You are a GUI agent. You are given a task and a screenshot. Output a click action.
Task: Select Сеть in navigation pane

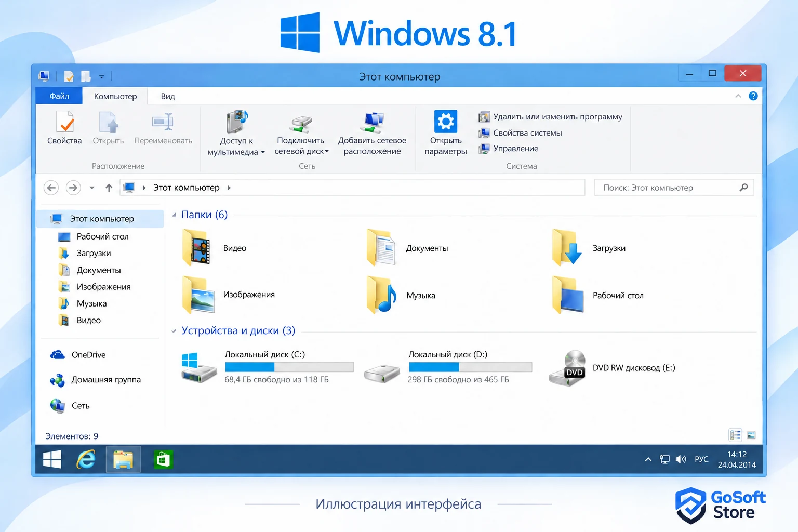[70, 406]
